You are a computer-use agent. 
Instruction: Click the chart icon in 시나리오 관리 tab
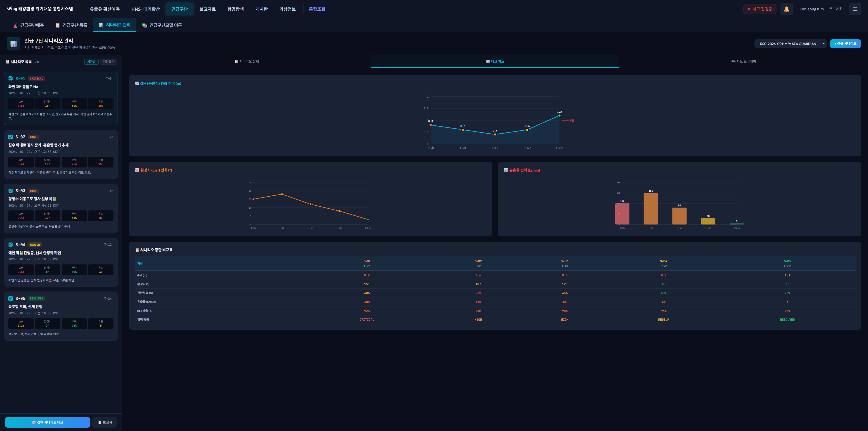coord(101,25)
